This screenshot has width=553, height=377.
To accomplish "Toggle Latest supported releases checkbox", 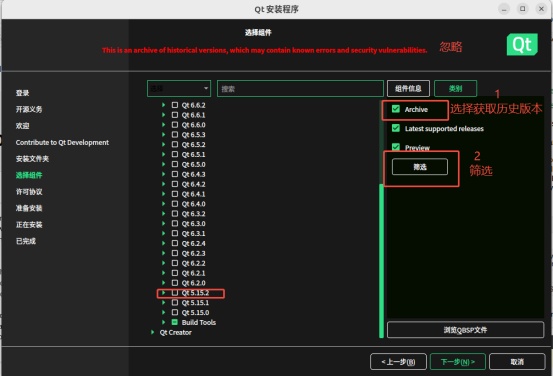I will pyautogui.click(x=396, y=128).
